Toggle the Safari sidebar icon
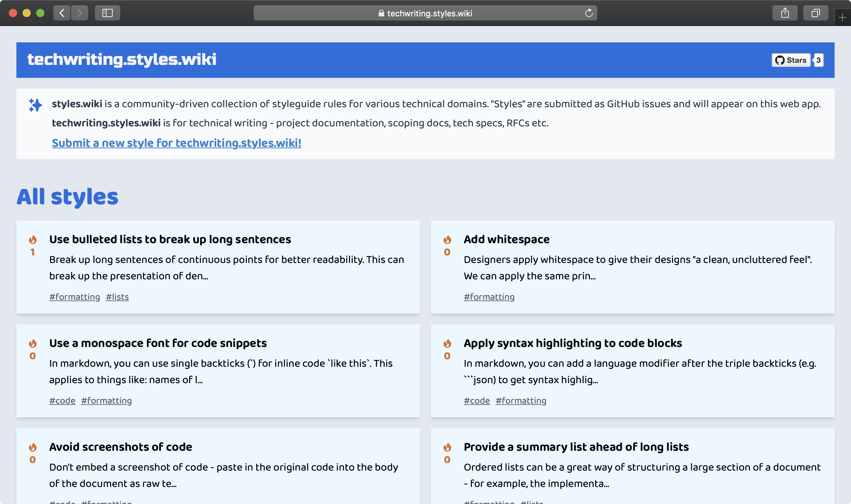Image resolution: width=851 pixels, height=504 pixels. 107,13
